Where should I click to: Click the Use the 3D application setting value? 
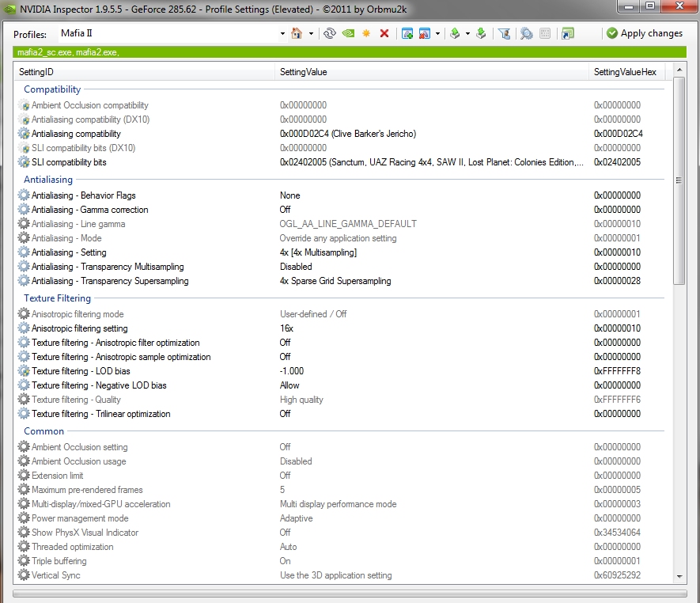tap(335, 576)
